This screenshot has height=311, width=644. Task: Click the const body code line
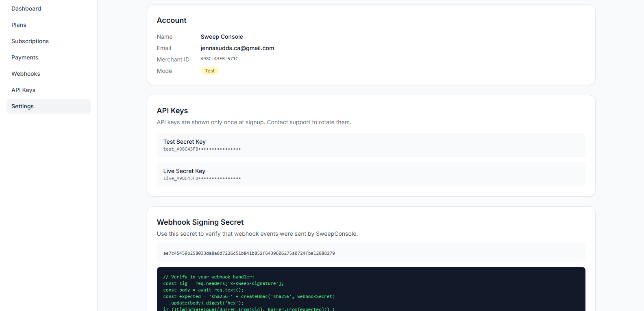pyautogui.click(x=203, y=290)
